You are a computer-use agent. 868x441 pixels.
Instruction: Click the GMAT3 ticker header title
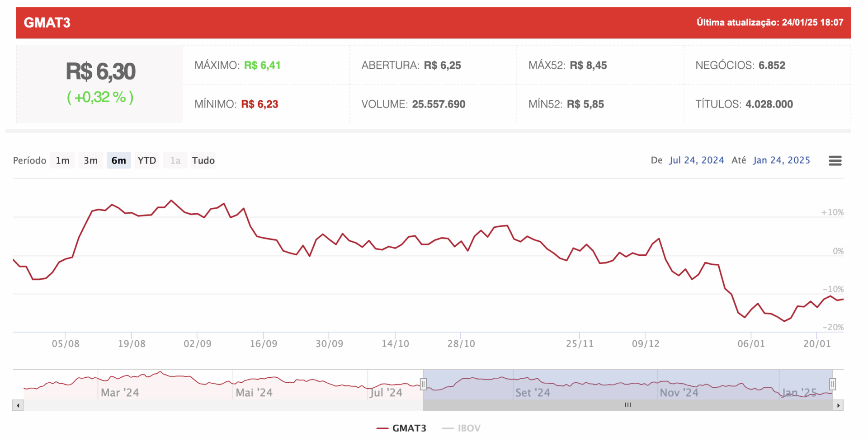pos(47,23)
